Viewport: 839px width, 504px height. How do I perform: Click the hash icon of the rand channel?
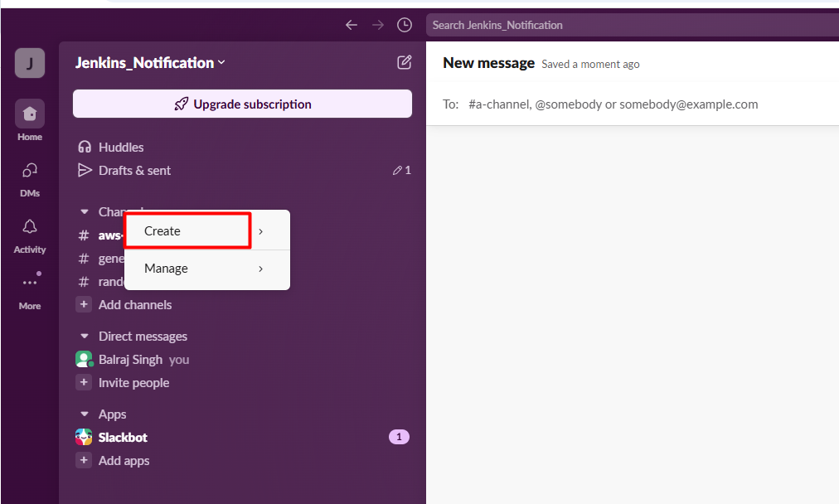[84, 282]
